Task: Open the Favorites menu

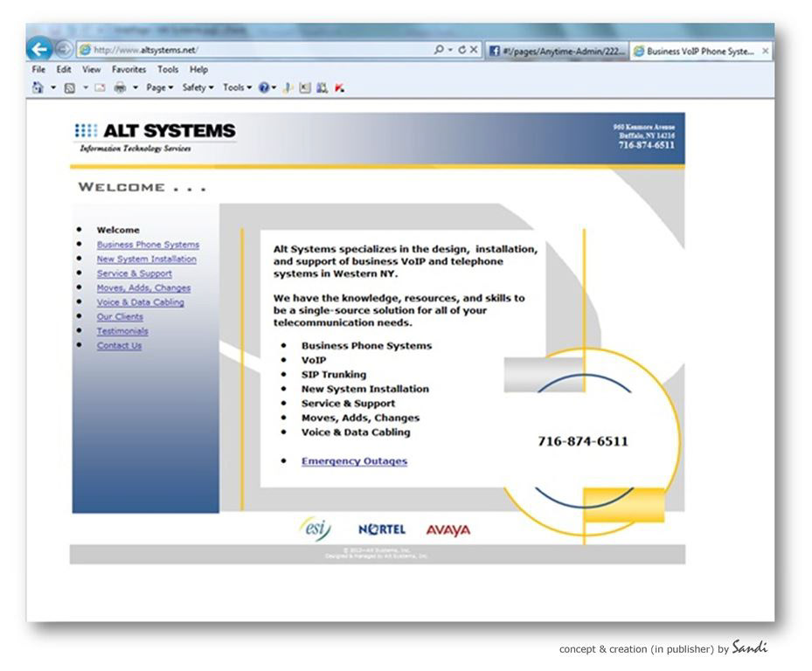Action: pyautogui.click(x=129, y=69)
